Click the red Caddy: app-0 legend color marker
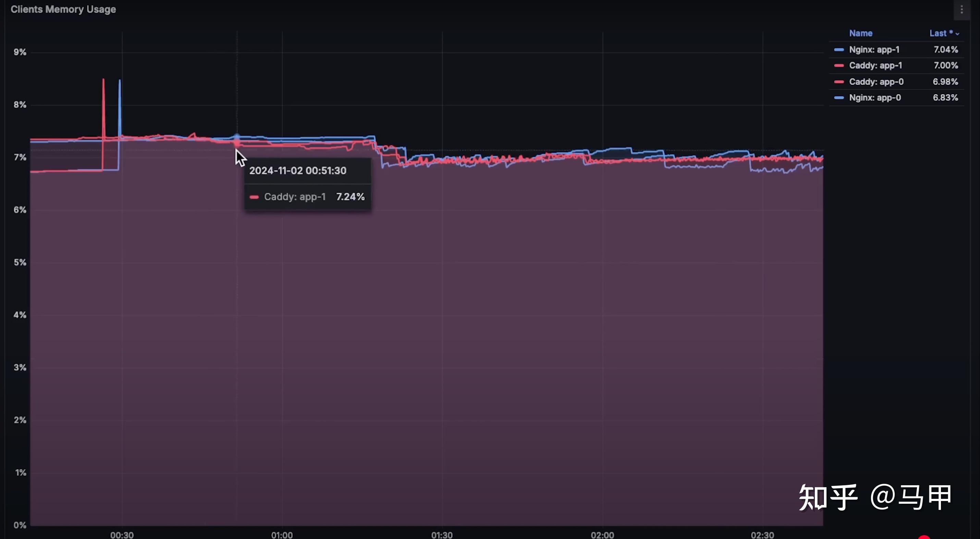The height and width of the screenshot is (539, 980). (840, 82)
